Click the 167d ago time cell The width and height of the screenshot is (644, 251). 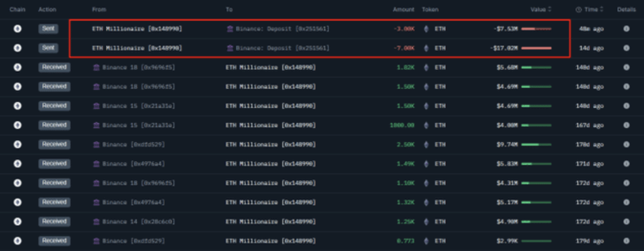pos(589,125)
